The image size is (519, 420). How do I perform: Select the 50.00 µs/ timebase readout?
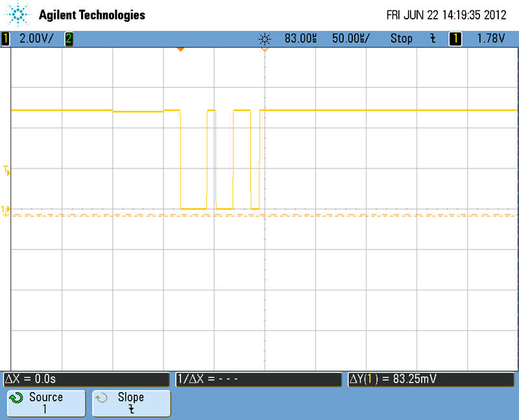point(351,38)
